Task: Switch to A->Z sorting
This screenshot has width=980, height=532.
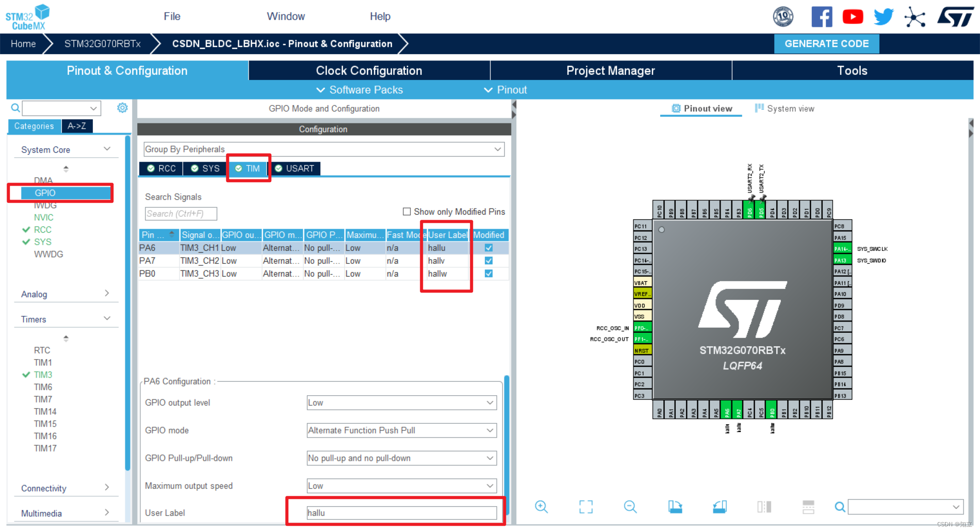Action: point(77,126)
